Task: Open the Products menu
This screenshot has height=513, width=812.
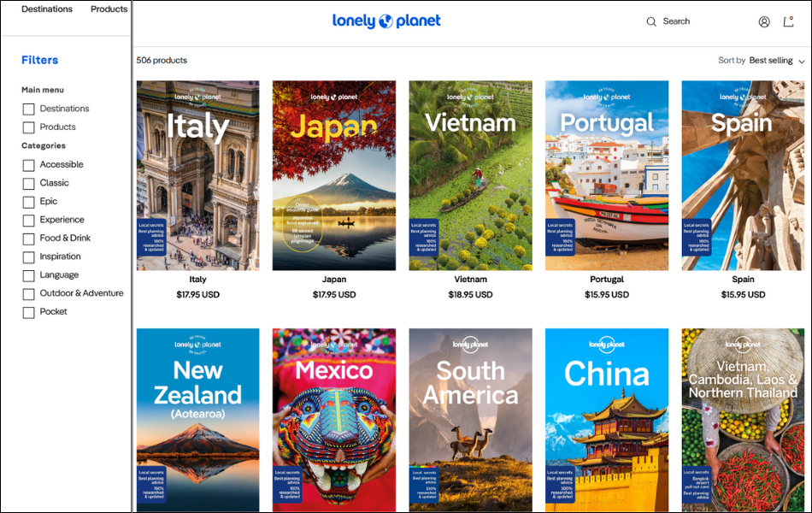Action: [x=109, y=9]
